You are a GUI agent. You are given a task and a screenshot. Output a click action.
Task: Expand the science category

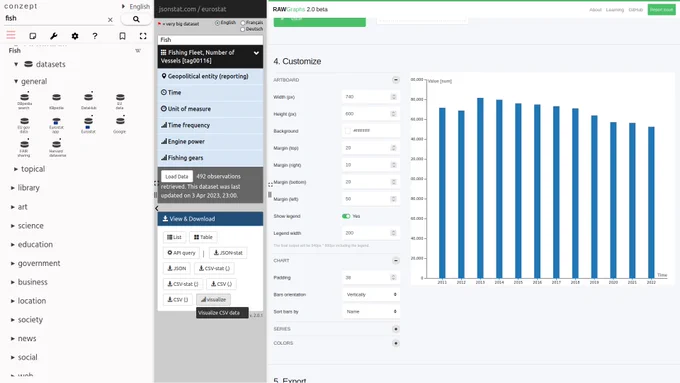tap(13, 226)
